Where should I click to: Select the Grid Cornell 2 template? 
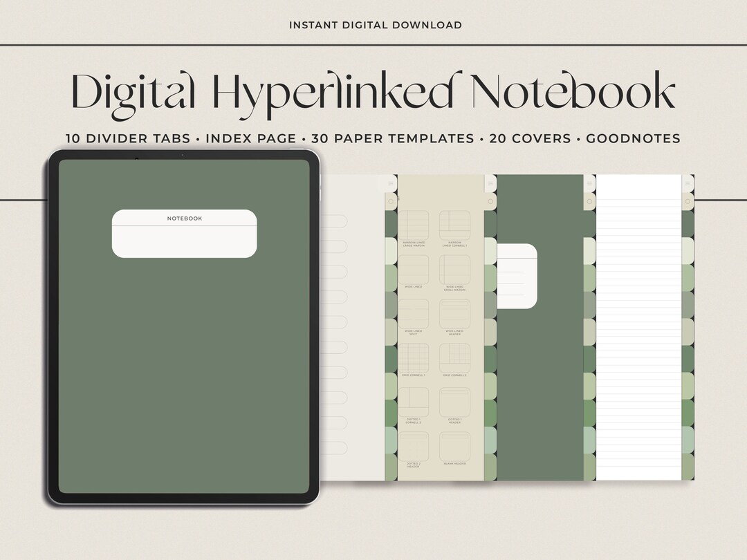coord(456,358)
